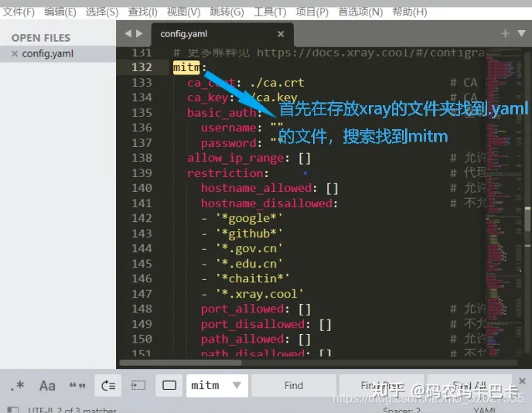Open the 编辑(E) menu
The image size is (532, 413).
coord(60,12)
